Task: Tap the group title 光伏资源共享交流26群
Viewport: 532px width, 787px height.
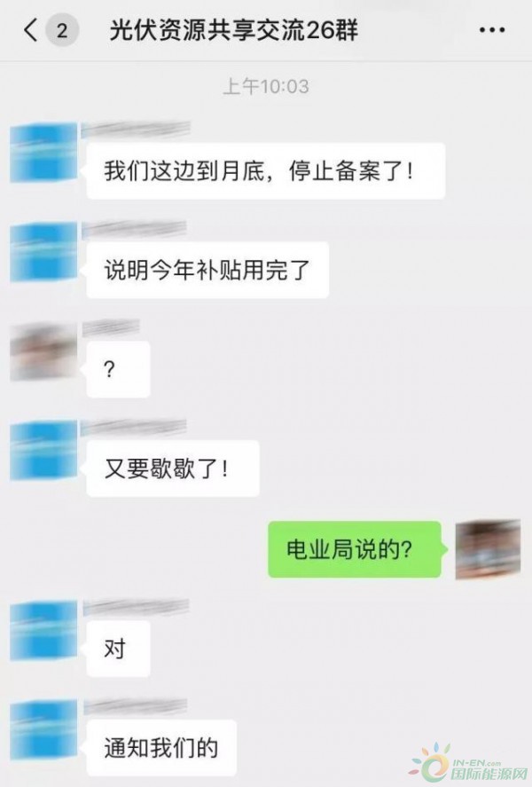Action: [234, 31]
